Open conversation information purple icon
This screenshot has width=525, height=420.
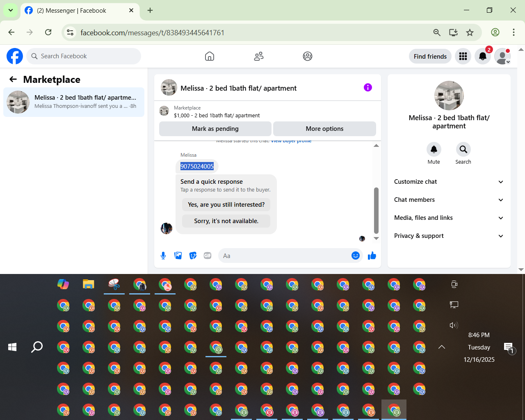[x=368, y=87]
